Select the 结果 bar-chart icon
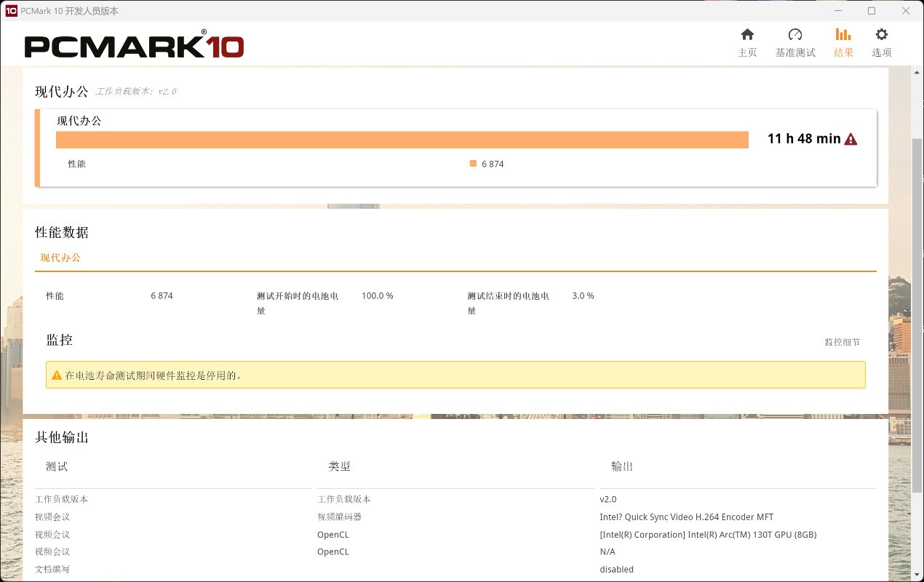This screenshot has height=582, width=924. 843,34
